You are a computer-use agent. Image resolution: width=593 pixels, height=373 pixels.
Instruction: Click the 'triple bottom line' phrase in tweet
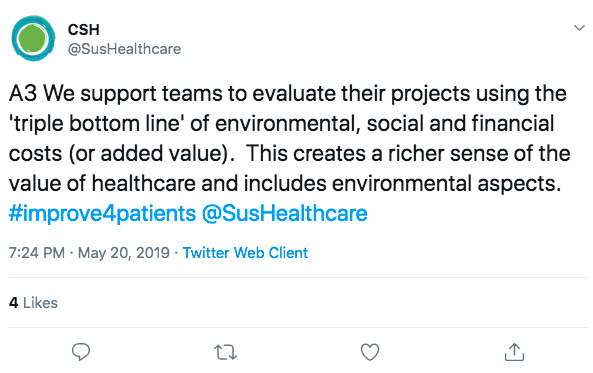pos(96,124)
